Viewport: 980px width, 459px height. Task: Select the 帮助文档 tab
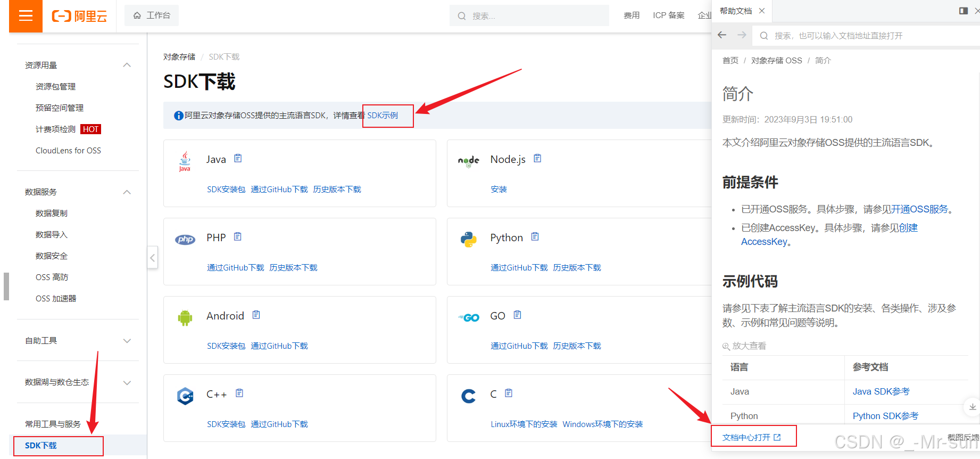click(736, 11)
